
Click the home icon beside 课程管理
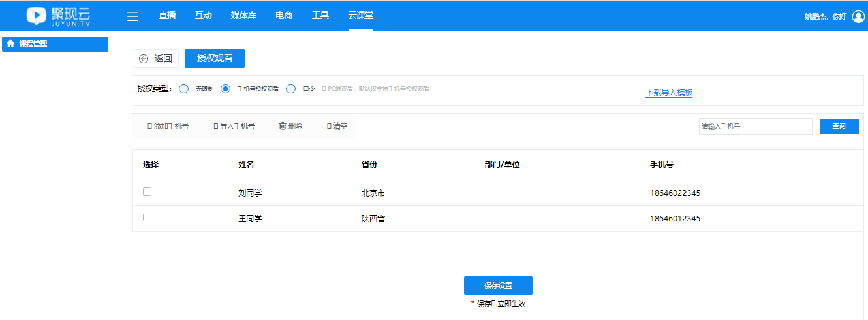[10, 44]
